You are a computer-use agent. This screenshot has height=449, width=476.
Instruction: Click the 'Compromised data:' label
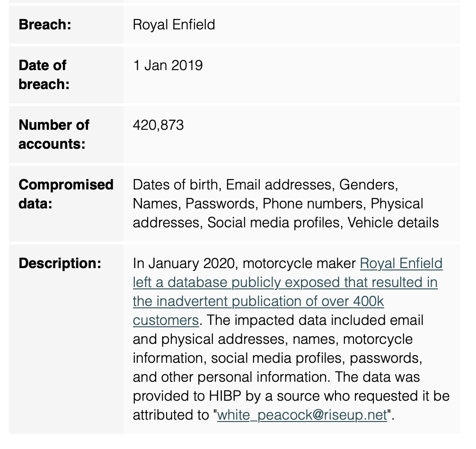click(x=66, y=194)
